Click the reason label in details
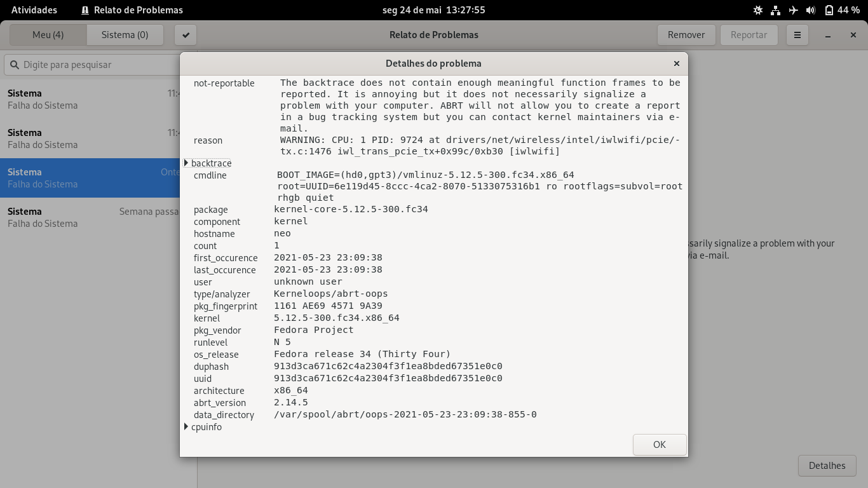Viewport: 868px width, 488px height. (x=208, y=140)
